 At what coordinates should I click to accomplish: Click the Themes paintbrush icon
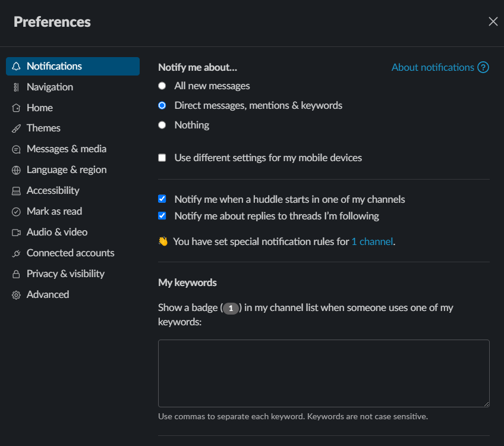tap(16, 128)
